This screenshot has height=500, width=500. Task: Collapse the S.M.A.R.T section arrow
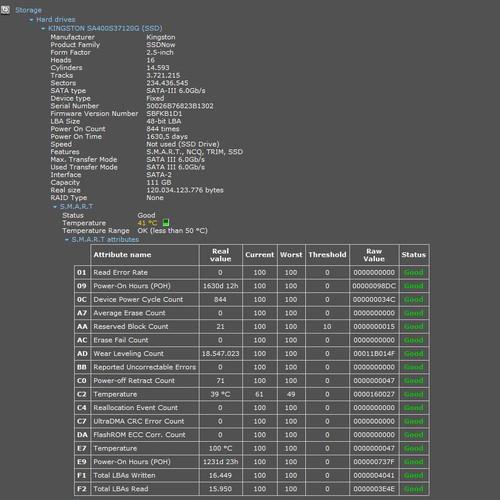coord(55,207)
